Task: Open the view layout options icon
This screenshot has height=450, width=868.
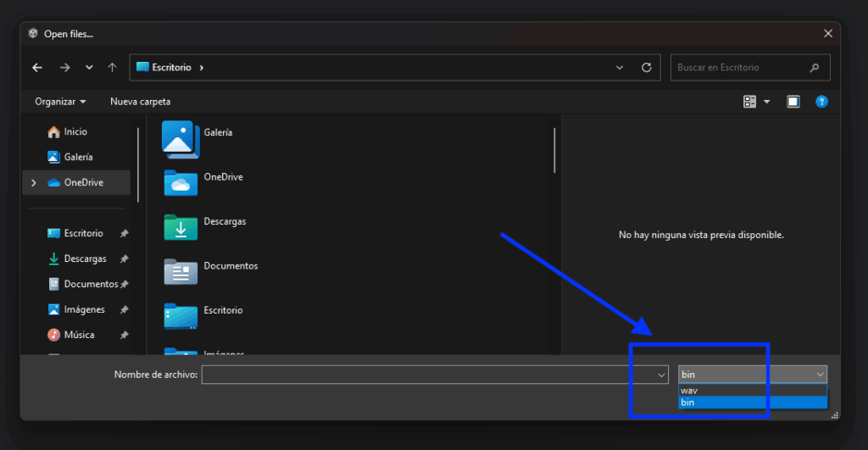Action: (750, 102)
